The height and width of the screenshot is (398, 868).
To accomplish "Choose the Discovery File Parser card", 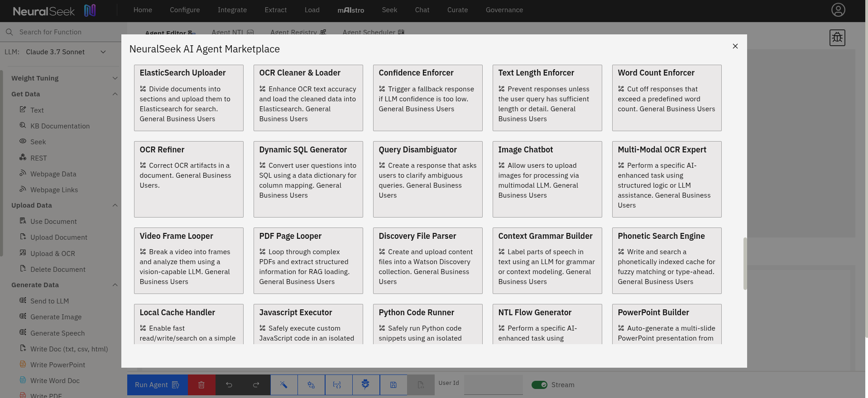I will click(428, 261).
